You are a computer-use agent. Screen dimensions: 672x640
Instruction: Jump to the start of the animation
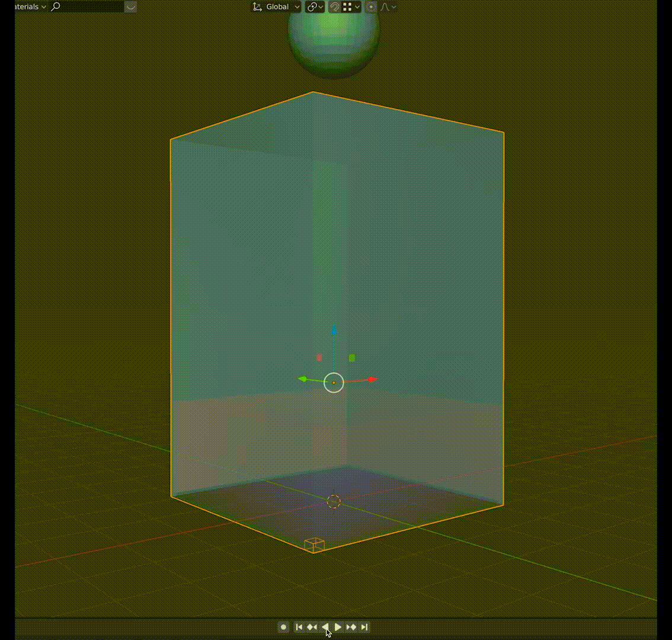click(x=299, y=627)
